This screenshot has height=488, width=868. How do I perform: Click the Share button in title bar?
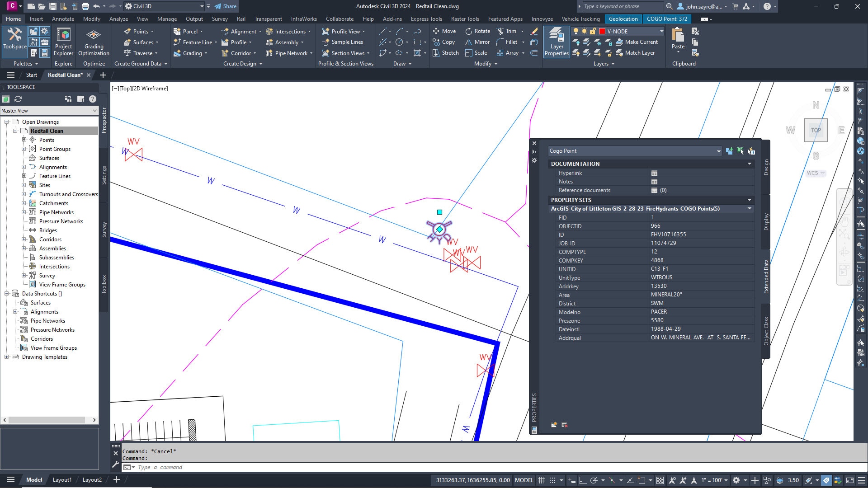[225, 6]
